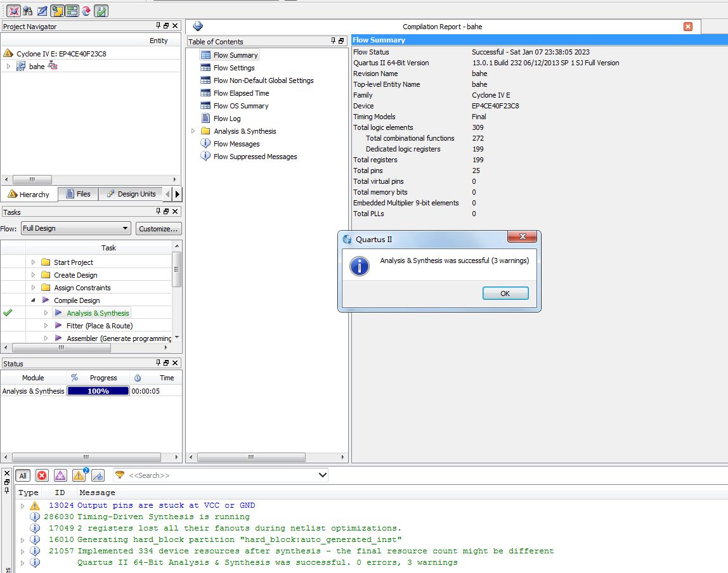Click the red-blue circular arrows toolbar icon

coord(86,11)
